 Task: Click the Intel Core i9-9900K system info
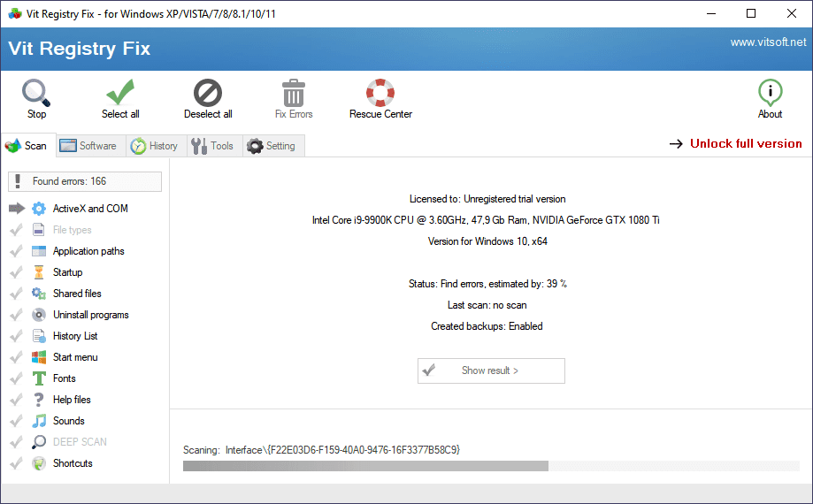point(486,220)
